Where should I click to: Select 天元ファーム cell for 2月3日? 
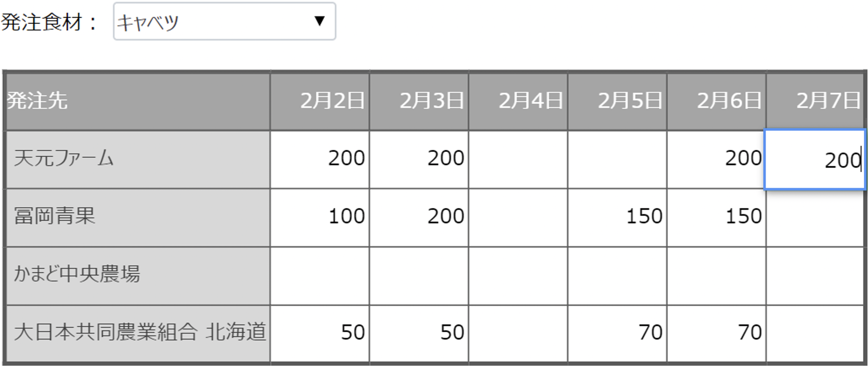pyautogui.click(x=419, y=159)
